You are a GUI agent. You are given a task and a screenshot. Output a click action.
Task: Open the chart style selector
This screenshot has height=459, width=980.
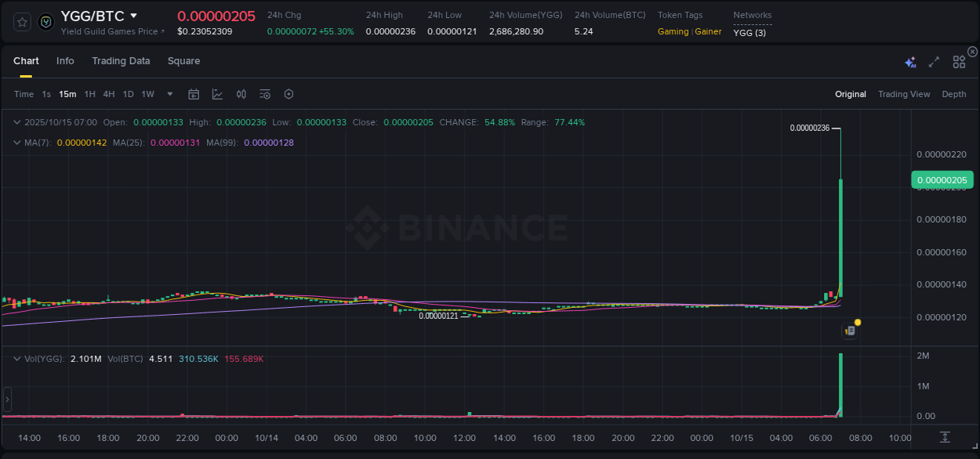pyautogui.click(x=217, y=94)
